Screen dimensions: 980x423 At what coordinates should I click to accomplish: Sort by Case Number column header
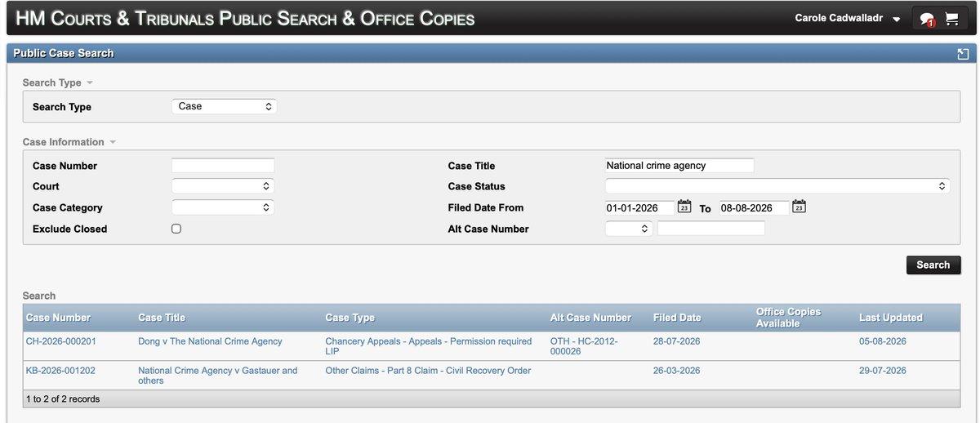point(58,318)
